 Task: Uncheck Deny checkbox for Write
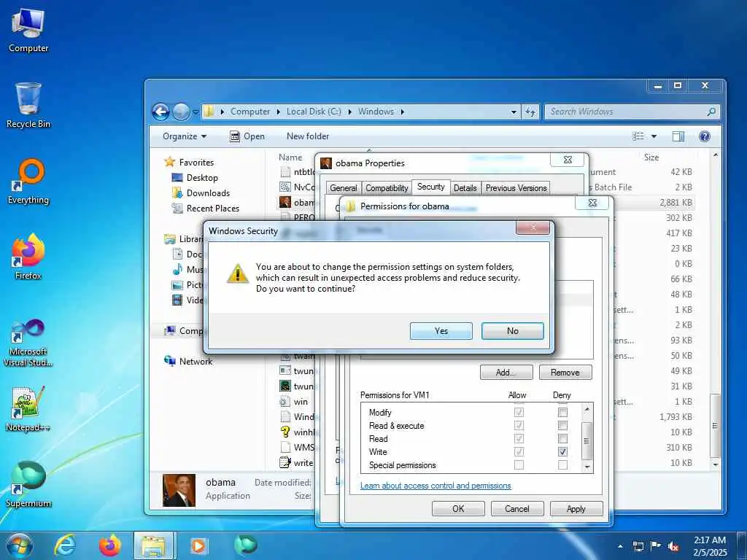tap(562, 451)
